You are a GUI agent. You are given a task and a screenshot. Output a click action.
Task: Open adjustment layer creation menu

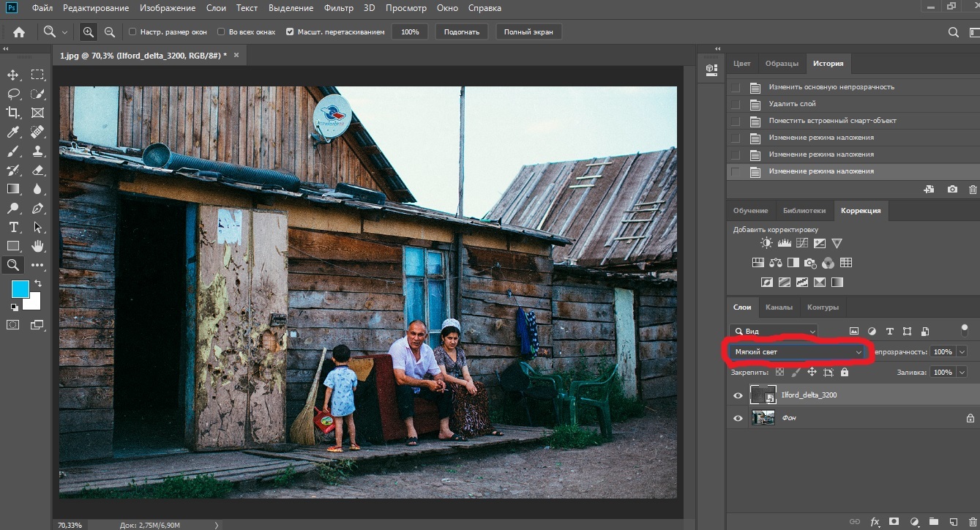[x=913, y=522]
